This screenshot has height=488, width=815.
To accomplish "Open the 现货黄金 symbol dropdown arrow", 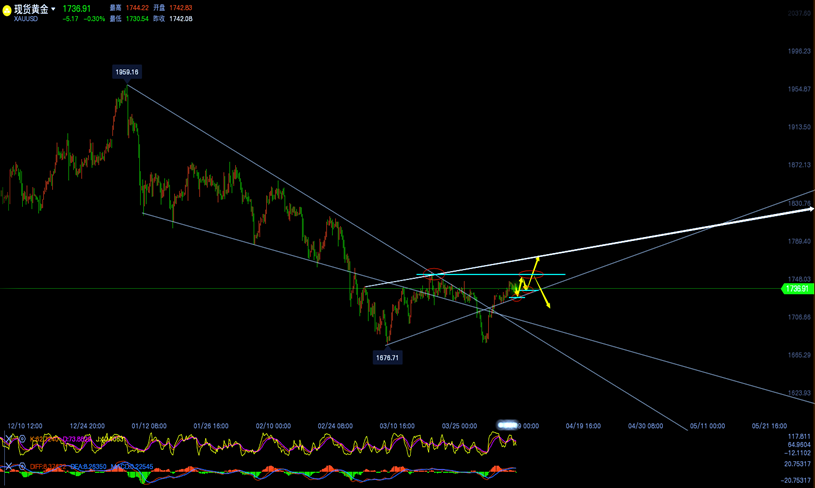I will coord(53,9).
